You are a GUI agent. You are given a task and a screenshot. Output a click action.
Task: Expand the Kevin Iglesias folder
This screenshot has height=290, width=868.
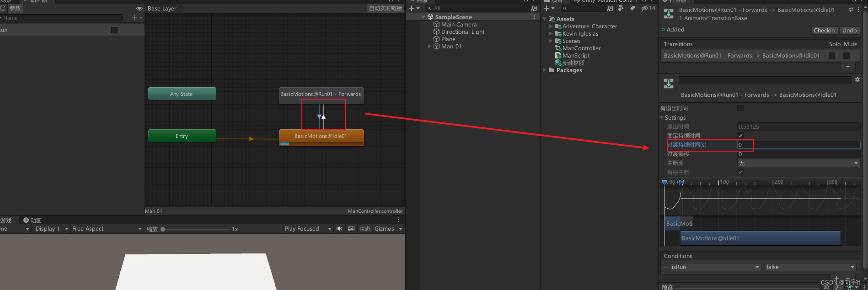pyautogui.click(x=551, y=34)
